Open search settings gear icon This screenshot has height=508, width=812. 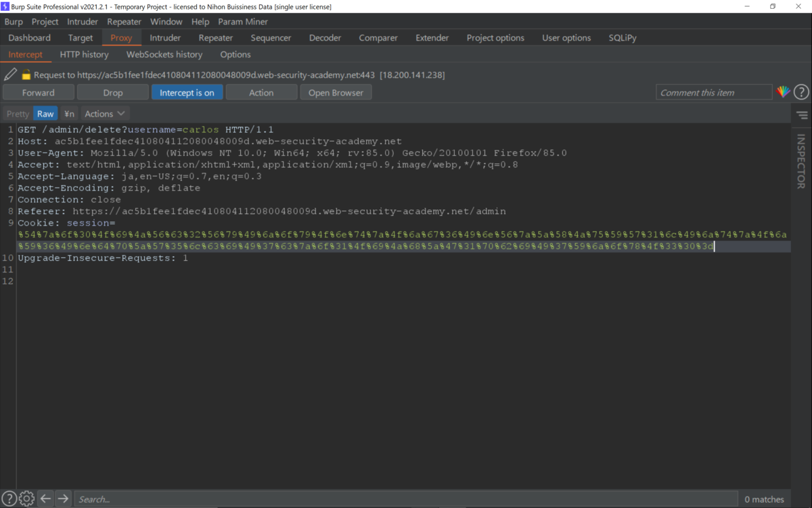click(x=26, y=499)
